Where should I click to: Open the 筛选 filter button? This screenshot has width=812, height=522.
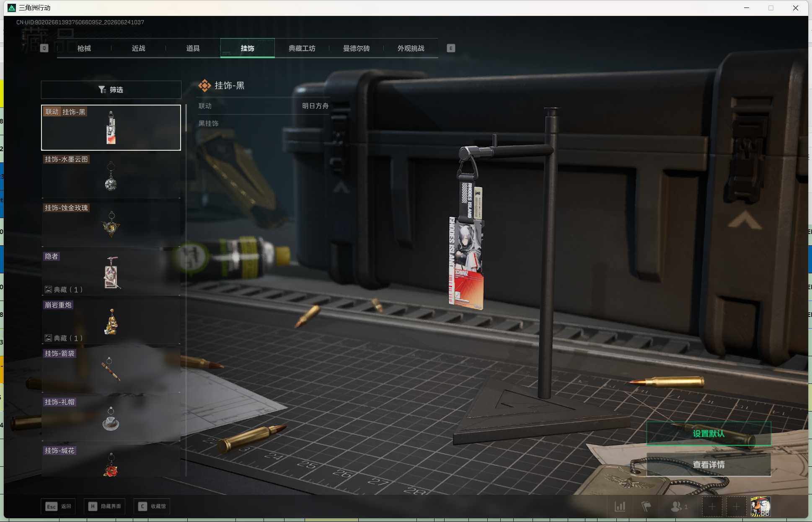(111, 90)
